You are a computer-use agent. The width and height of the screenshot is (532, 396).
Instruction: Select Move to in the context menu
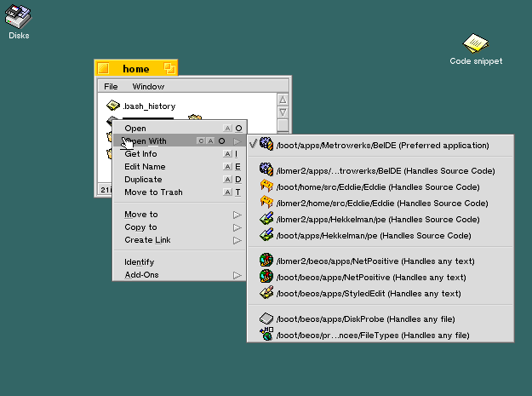coord(179,215)
